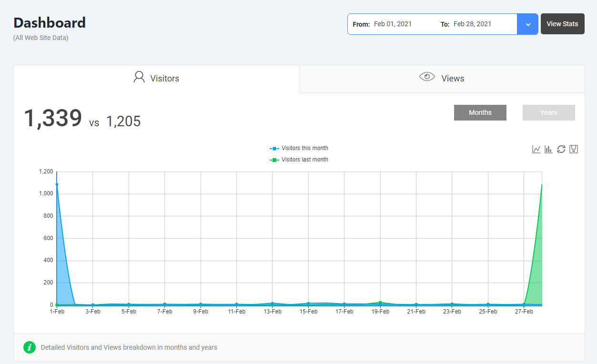Viewport: 597px width, 364px height.
Task: Open the Views tab
Action: coord(442,79)
